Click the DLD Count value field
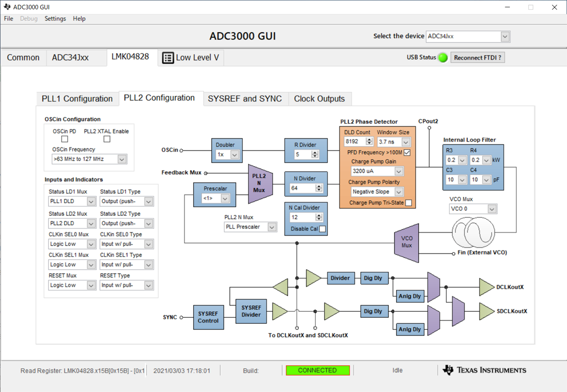 click(355, 142)
